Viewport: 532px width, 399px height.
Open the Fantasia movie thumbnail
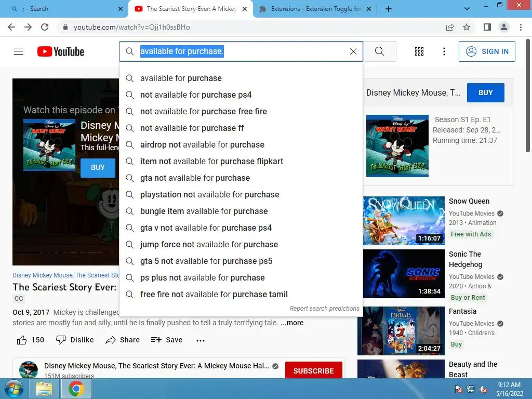coord(401,331)
